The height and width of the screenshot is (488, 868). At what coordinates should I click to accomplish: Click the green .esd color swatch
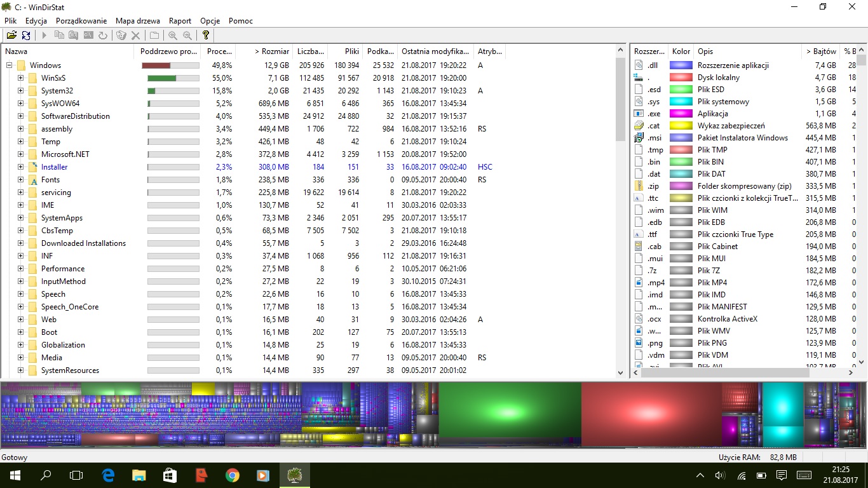(x=681, y=89)
